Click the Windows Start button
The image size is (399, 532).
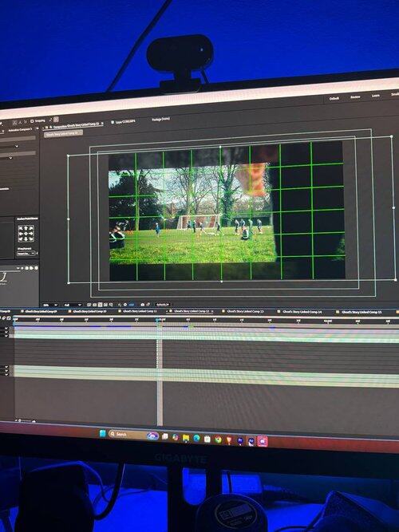click(x=103, y=433)
